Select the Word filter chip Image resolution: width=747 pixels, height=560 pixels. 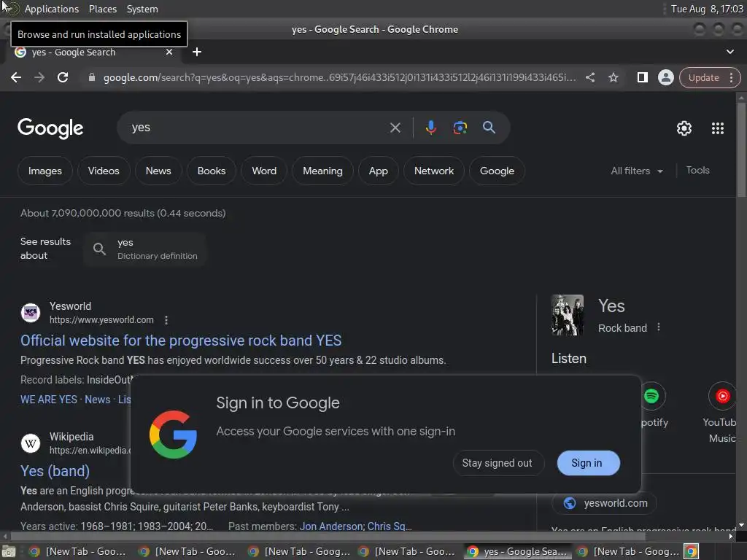point(264,171)
